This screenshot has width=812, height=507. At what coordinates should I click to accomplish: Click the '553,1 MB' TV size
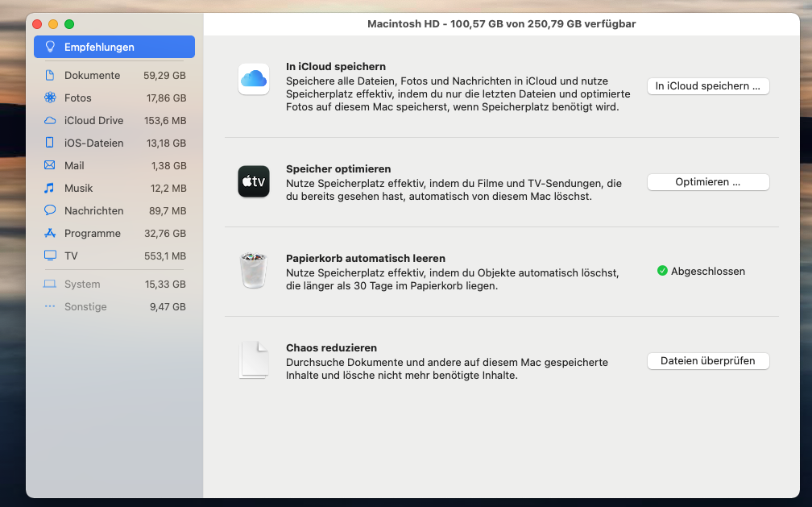165,256
